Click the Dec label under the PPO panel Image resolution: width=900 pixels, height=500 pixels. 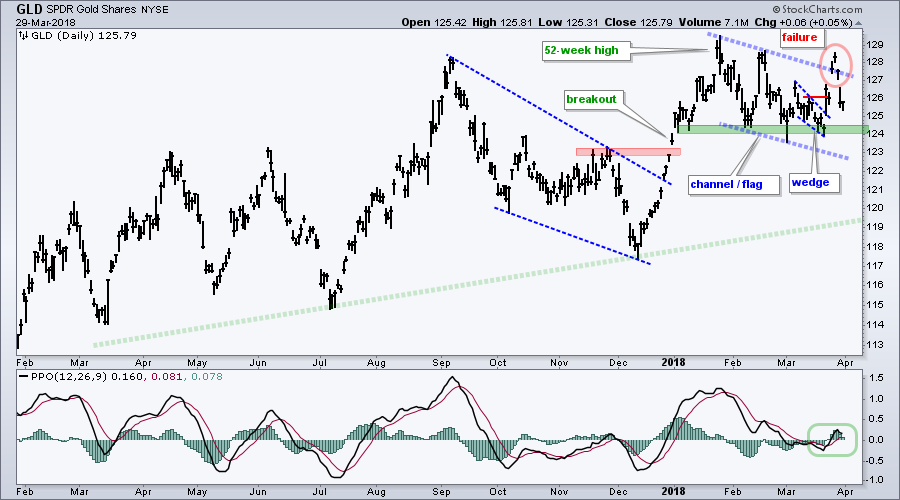coord(618,492)
